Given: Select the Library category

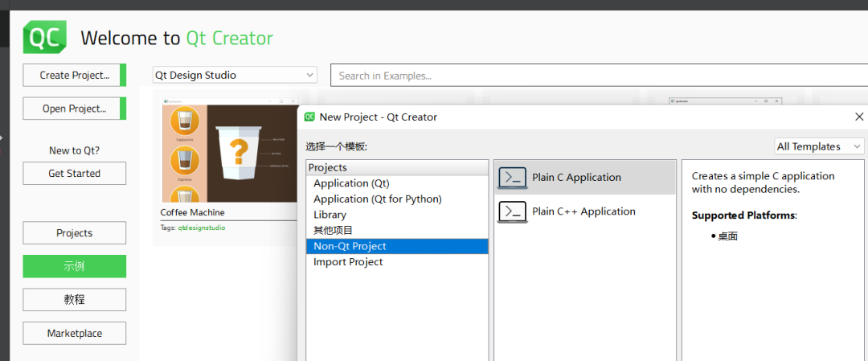Looking at the screenshot, I should point(397,215).
